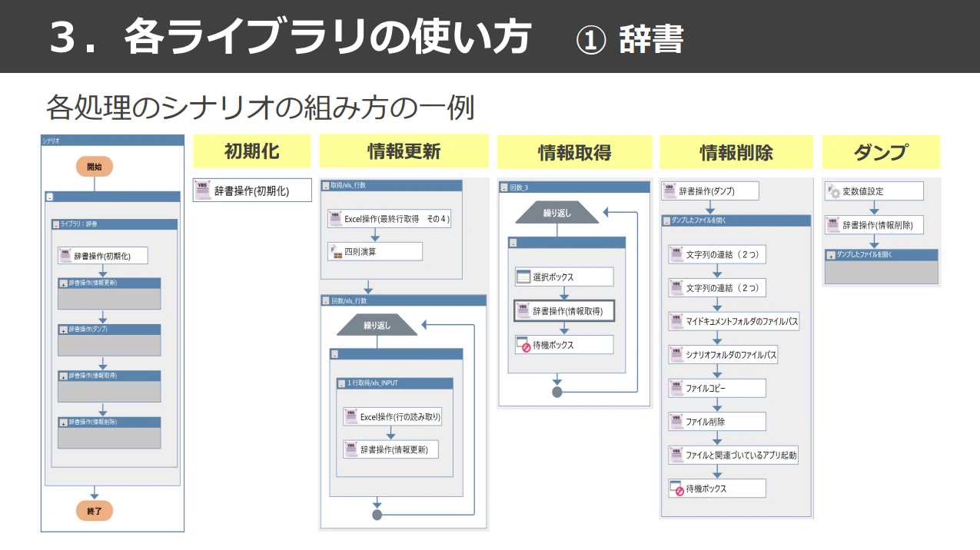Select 繰り返し block in 回数/xls_行数 group

tap(377, 326)
